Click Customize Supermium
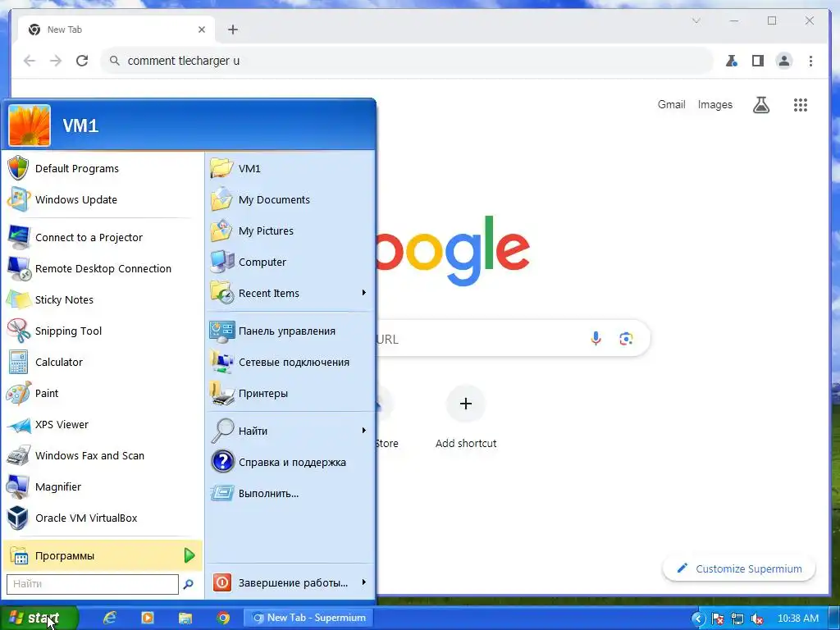The height and width of the screenshot is (630, 840). coord(739,568)
